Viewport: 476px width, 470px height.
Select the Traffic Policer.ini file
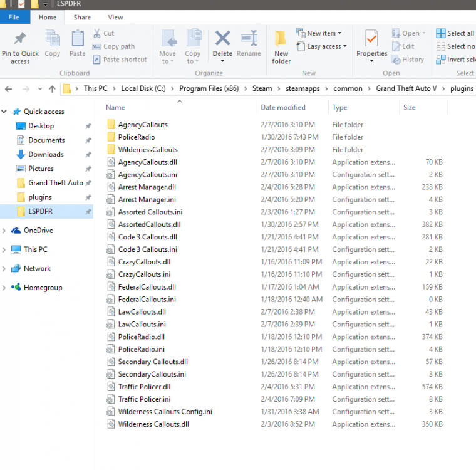(x=144, y=399)
